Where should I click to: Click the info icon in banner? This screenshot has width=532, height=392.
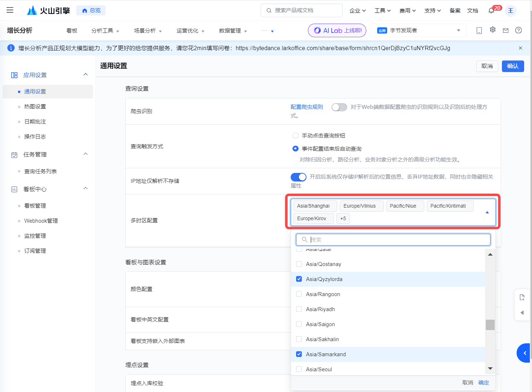point(11,48)
